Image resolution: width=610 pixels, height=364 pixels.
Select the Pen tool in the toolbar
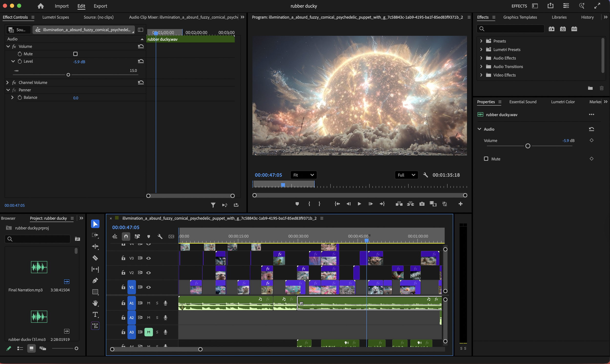click(95, 280)
